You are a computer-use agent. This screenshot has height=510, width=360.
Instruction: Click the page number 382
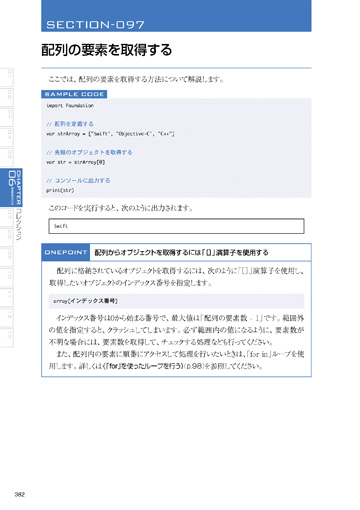pos(20,494)
